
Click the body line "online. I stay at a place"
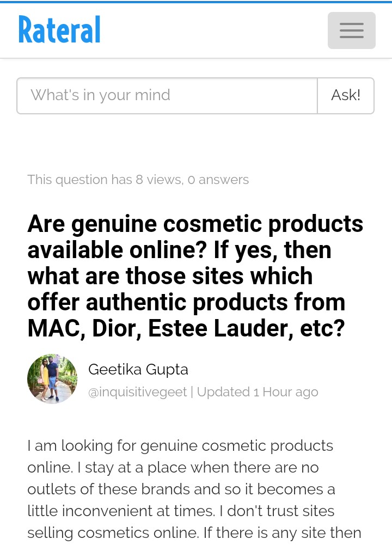pos(173,467)
